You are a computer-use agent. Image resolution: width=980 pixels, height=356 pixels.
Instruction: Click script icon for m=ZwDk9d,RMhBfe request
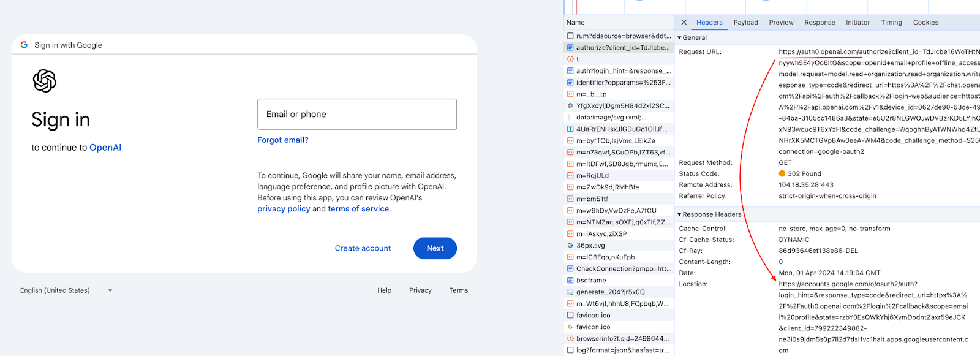[570, 187]
